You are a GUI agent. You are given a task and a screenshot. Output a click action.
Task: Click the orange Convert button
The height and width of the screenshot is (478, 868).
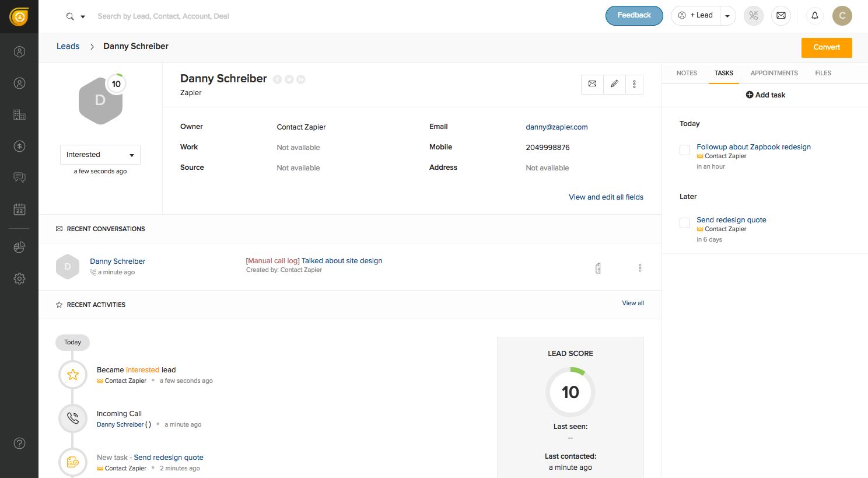[826, 47]
